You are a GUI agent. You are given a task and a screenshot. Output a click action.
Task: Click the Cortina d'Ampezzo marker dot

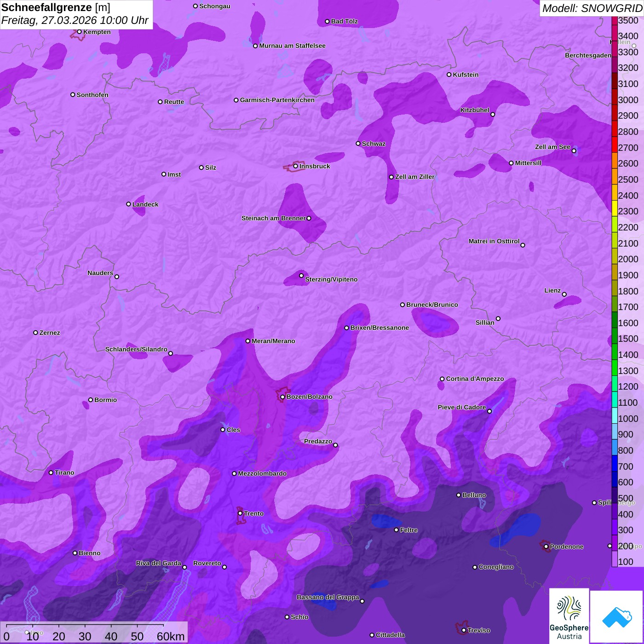tap(442, 379)
